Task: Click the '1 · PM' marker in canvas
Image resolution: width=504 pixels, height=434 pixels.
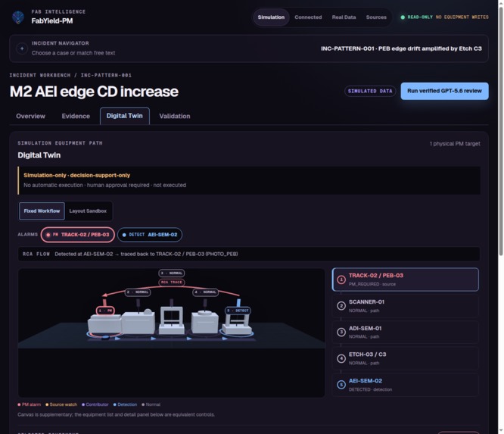Action: 105,311
